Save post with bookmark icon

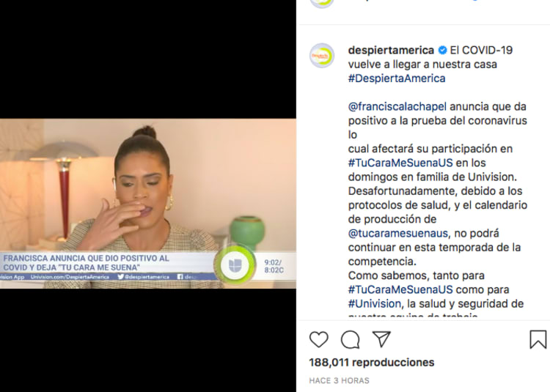538,339
